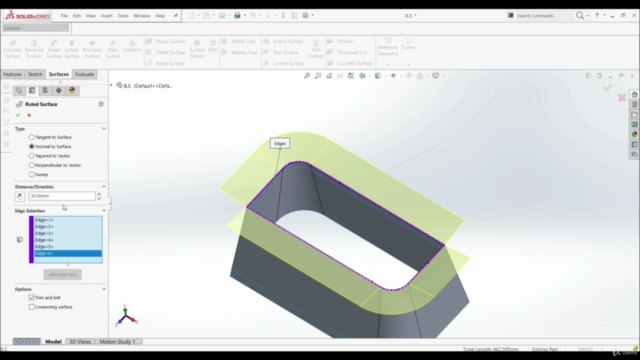
Task: Open the search options dropdown arrow
Action: click(x=587, y=16)
